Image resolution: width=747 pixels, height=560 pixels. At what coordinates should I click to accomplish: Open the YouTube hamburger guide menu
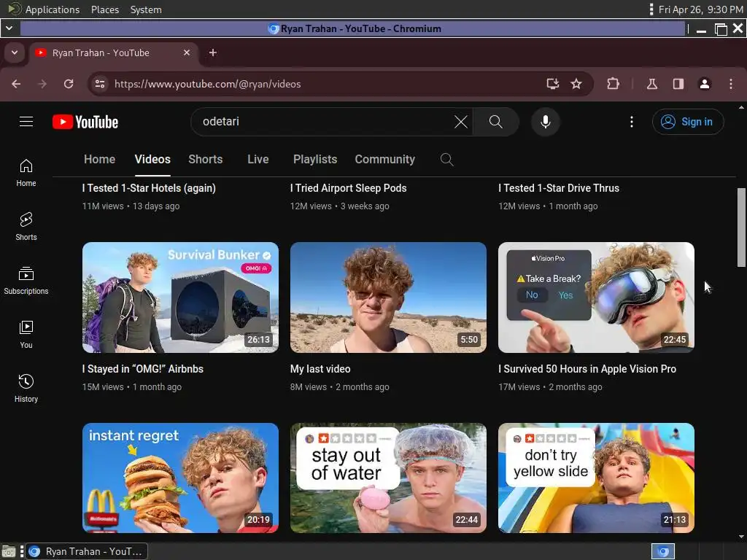[x=26, y=122]
